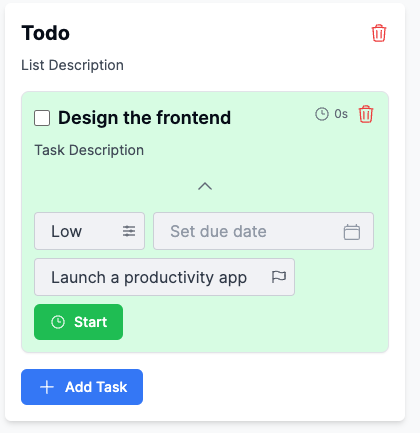
Task: Check the Design the frontend checkbox
Action: point(42,118)
